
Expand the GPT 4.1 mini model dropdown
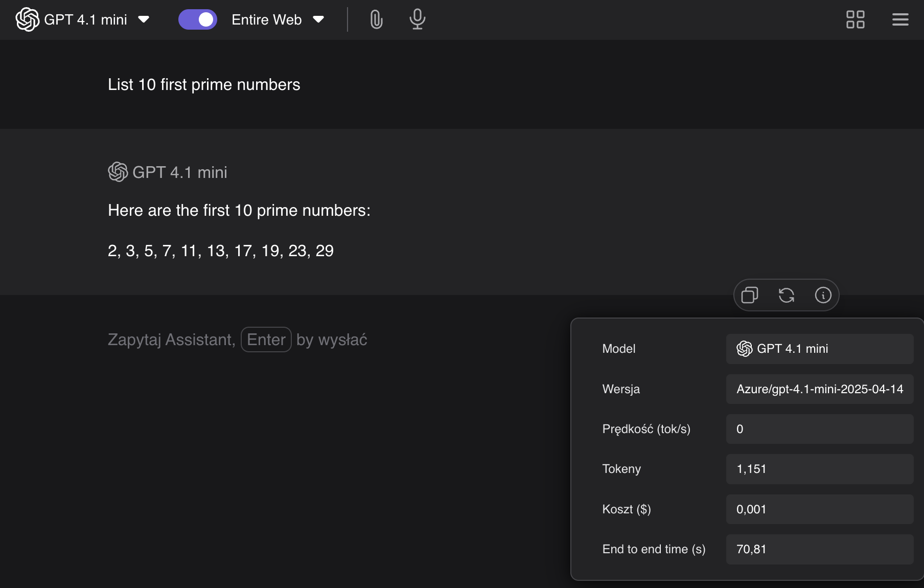coord(84,20)
